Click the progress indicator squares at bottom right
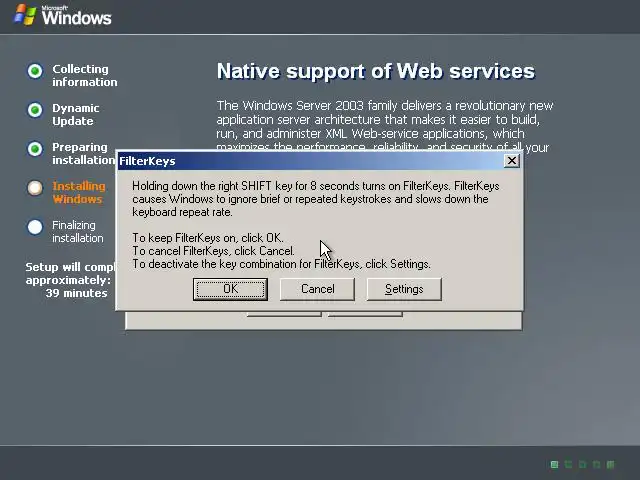640x480 pixels. (582, 464)
